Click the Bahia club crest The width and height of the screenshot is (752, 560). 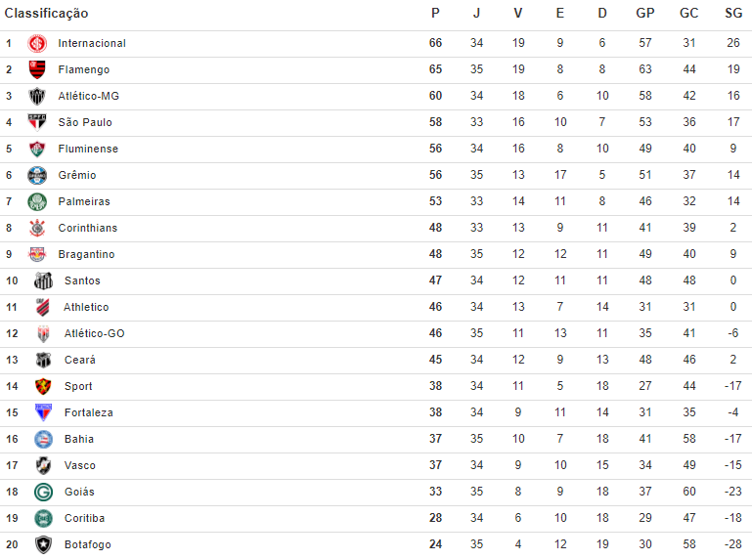pyautogui.click(x=43, y=440)
